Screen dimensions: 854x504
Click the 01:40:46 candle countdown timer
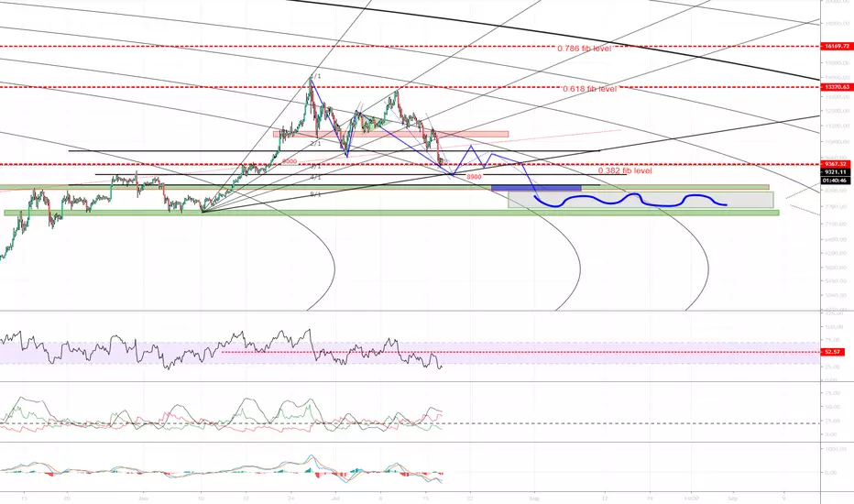coord(837,180)
